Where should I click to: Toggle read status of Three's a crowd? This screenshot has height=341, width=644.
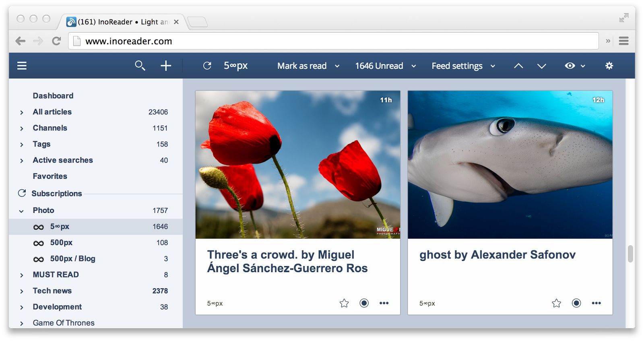(x=364, y=303)
